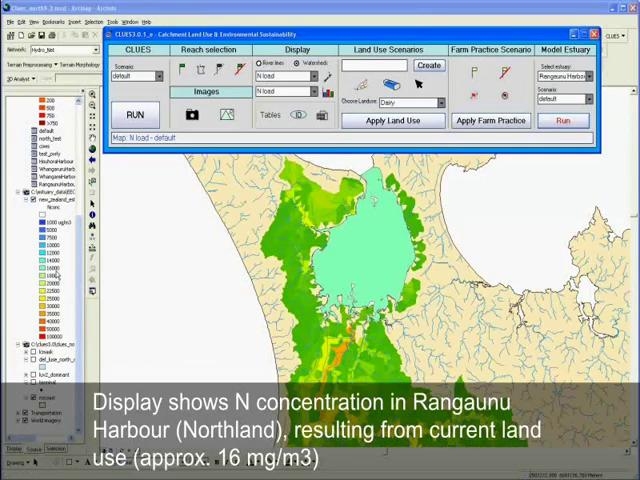
Task: Select the blue eraser land use tool
Action: pos(391,85)
